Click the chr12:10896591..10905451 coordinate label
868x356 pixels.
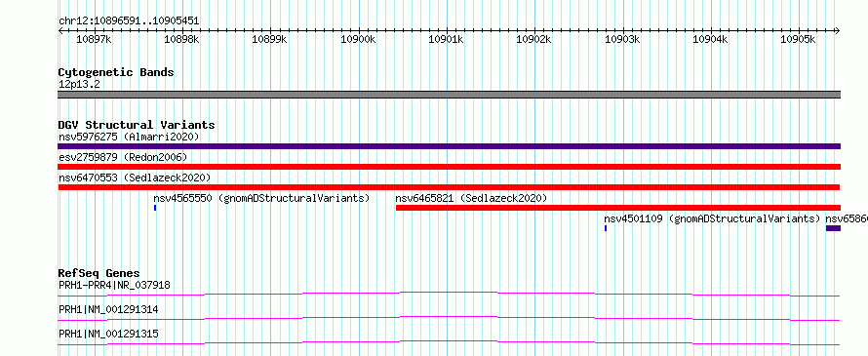click(x=129, y=21)
